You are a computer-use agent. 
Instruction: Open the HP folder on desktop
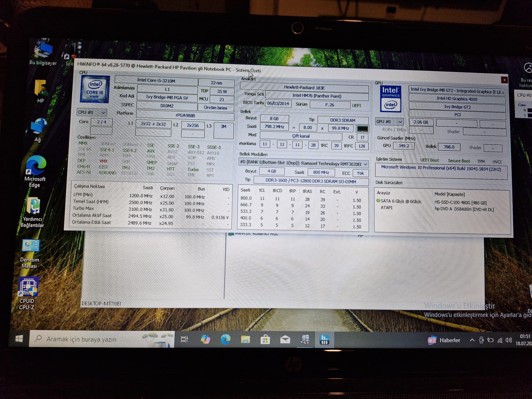click(x=40, y=91)
